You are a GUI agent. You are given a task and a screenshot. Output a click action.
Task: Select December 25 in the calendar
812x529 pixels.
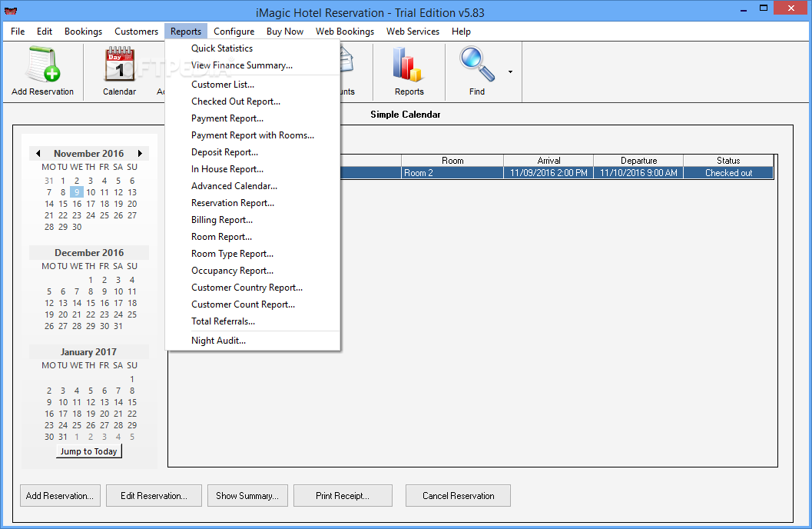tap(132, 314)
